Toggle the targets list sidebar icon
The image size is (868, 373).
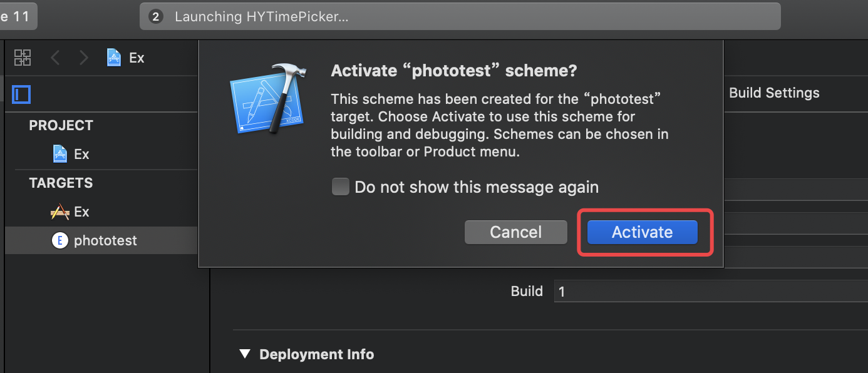click(21, 95)
